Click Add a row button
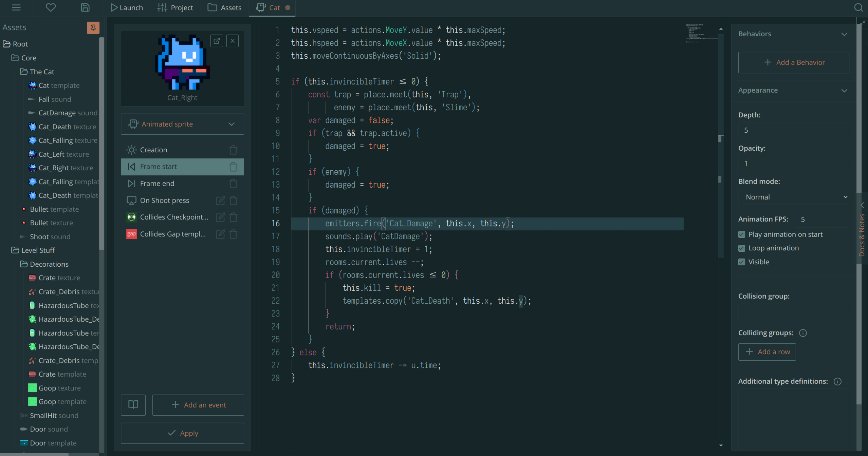 click(767, 352)
